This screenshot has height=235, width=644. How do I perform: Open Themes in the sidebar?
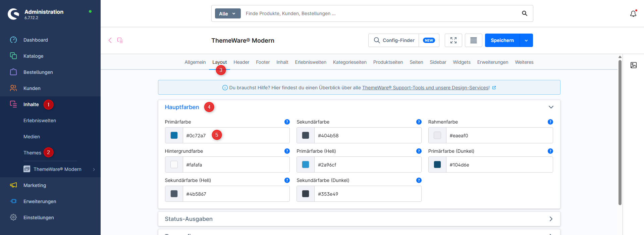coord(32,153)
